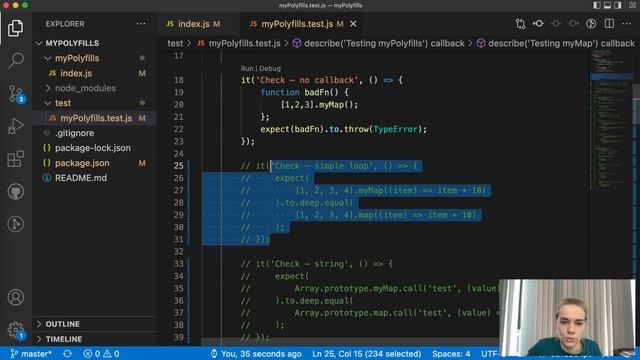The height and width of the screenshot is (360, 640).
Task: Expand the node_modules folder
Action: pos(94,88)
